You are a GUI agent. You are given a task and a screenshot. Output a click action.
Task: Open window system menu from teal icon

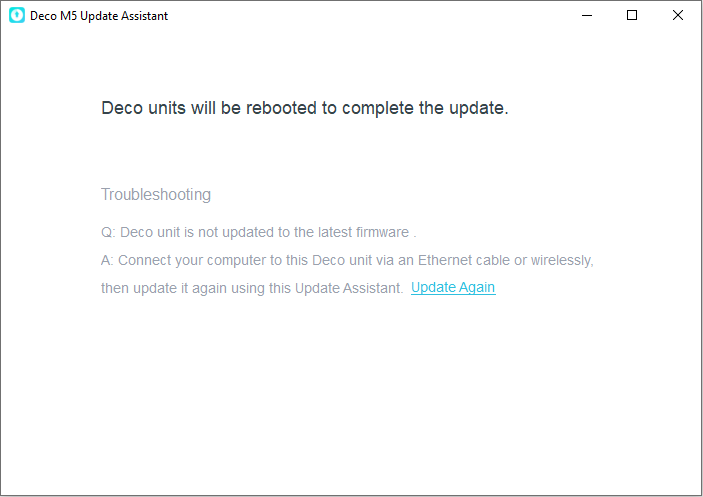point(17,15)
